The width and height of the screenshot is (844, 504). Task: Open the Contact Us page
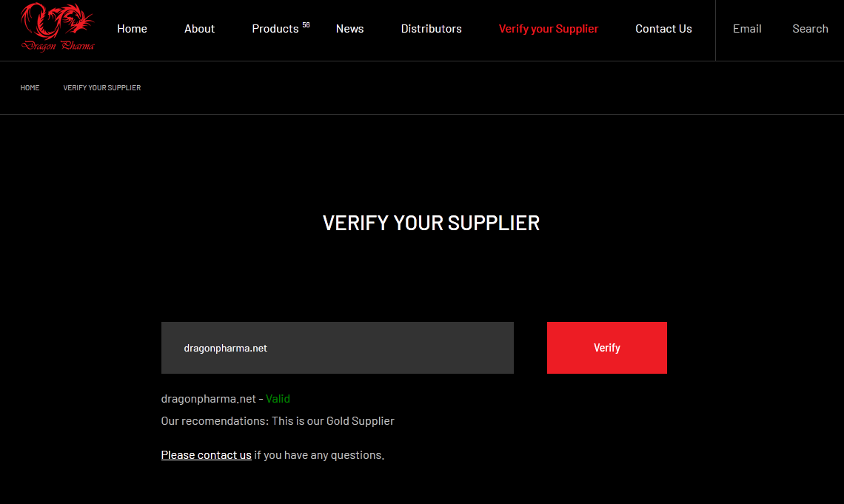pos(663,29)
